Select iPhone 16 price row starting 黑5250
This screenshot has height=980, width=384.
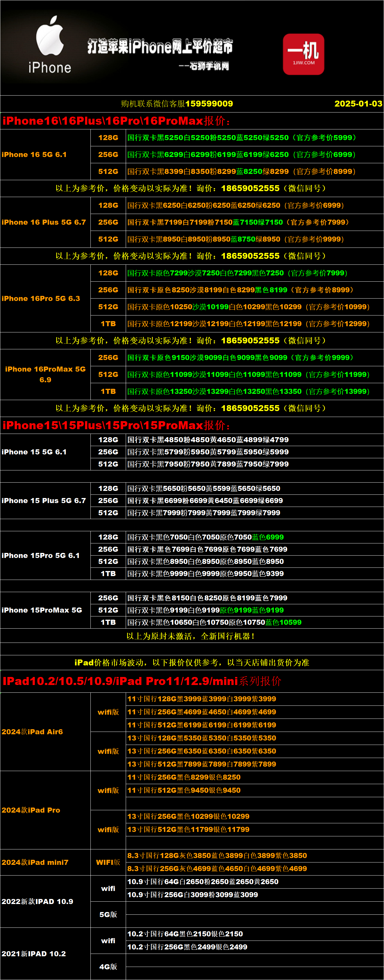coord(254,138)
